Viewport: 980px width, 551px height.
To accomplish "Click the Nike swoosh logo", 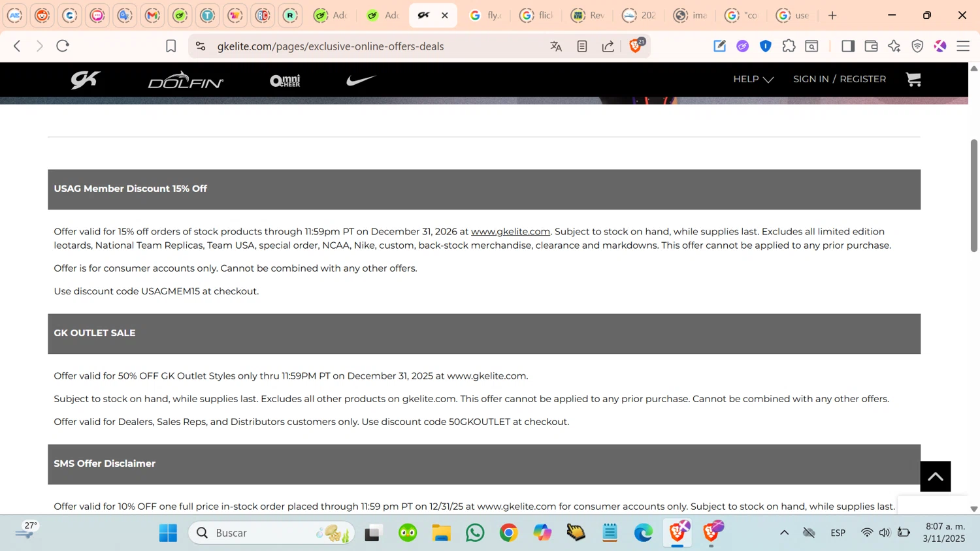I will click(361, 80).
